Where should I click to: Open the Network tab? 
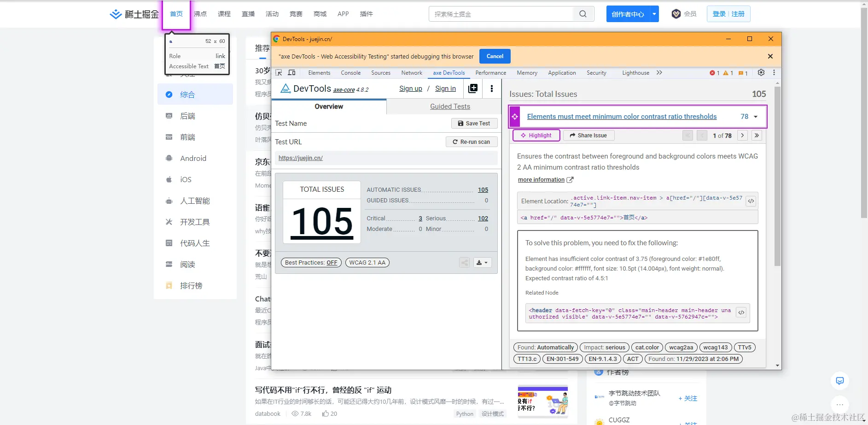point(412,73)
